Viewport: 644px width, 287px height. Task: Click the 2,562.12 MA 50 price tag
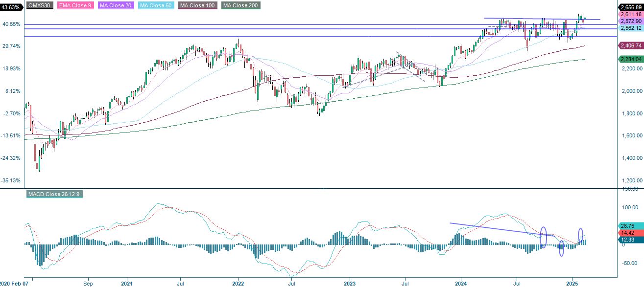[631, 28]
